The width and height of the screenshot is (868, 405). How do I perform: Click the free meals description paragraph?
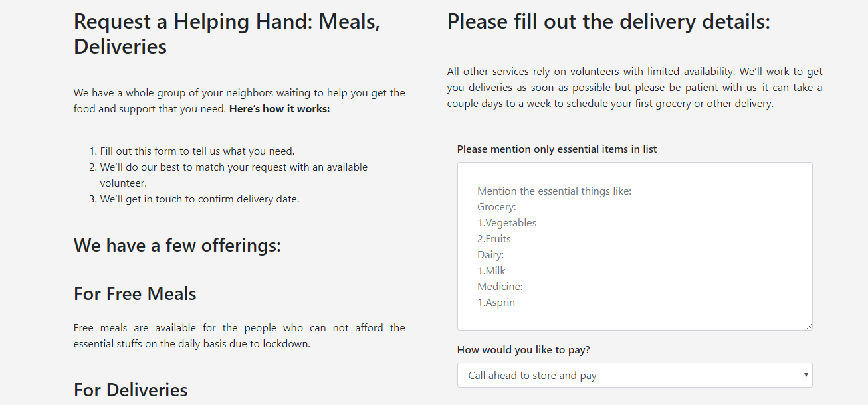[x=239, y=336]
